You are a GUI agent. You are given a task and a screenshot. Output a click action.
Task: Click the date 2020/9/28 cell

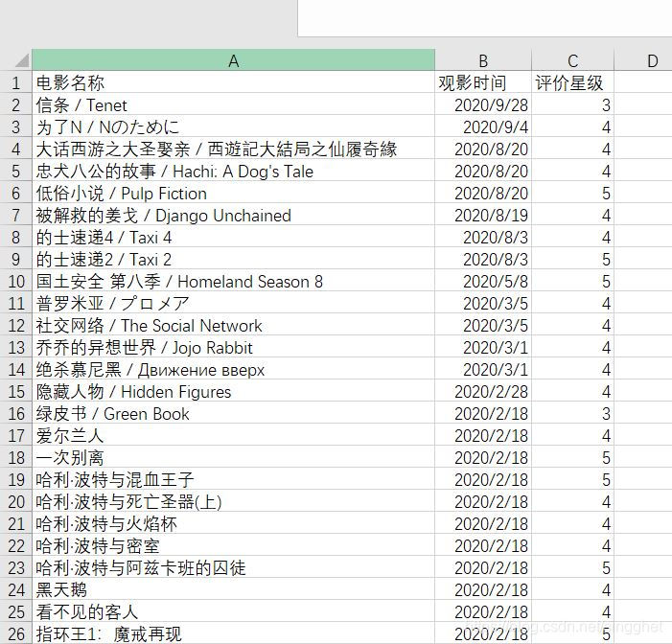(x=483, y=105)
